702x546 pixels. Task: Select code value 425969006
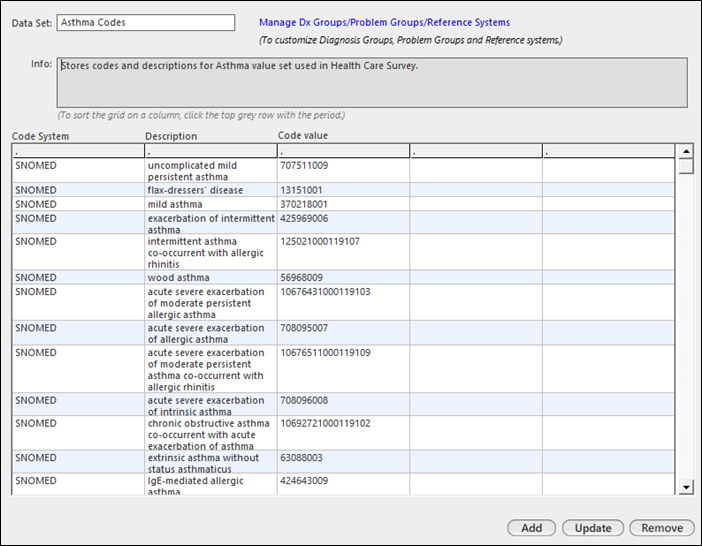coord(343,223)
